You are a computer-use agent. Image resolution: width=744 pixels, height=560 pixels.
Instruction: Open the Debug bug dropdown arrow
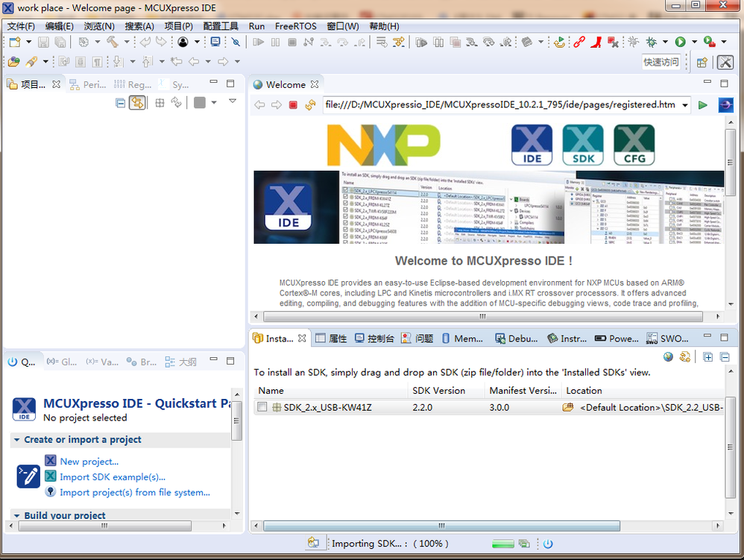(x=665, y=43)
